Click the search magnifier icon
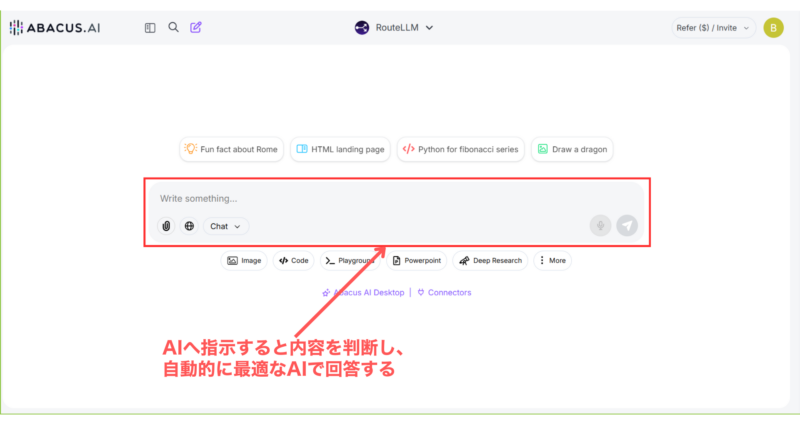The width and height of the screenshot is (800, 425). coord(173,28)
